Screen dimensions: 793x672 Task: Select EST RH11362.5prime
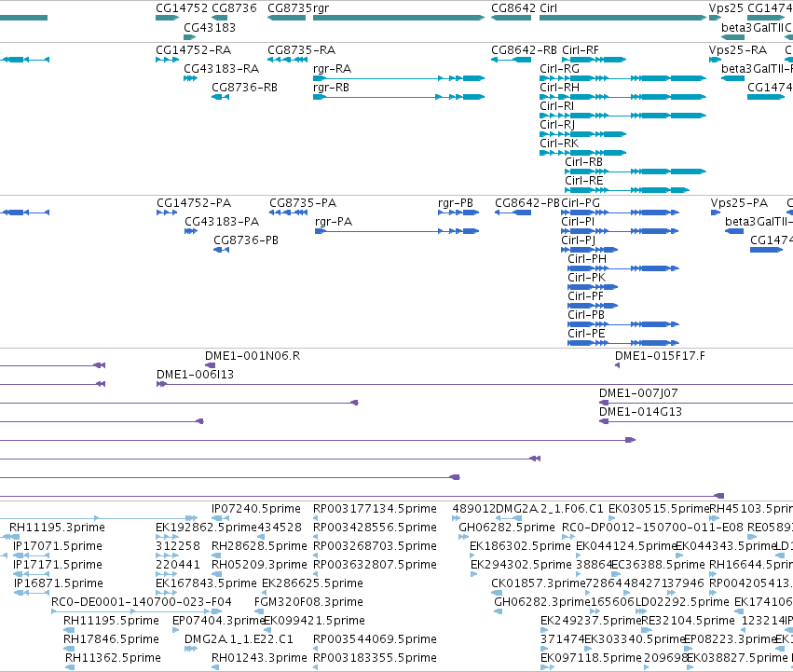[70, 667]
